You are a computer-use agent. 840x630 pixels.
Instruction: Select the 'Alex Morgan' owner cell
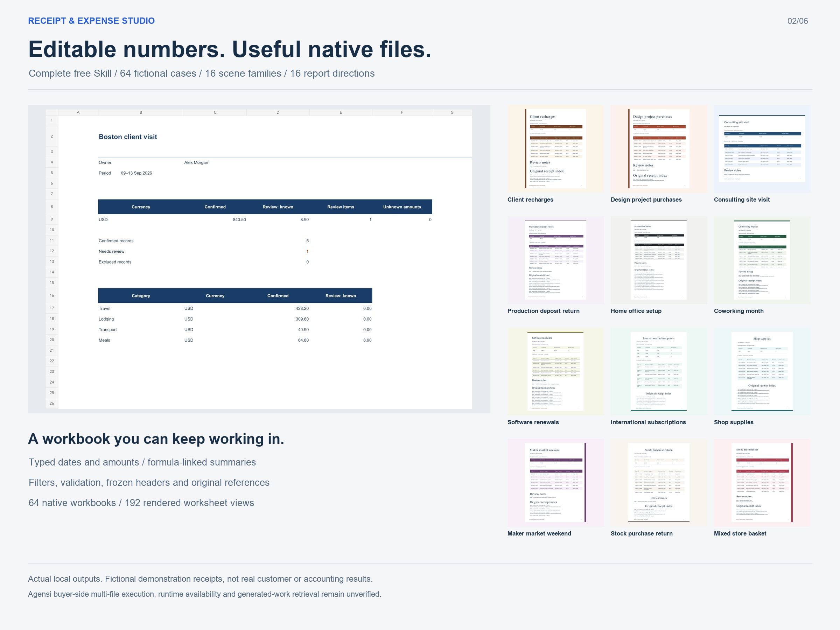(196, 162)
